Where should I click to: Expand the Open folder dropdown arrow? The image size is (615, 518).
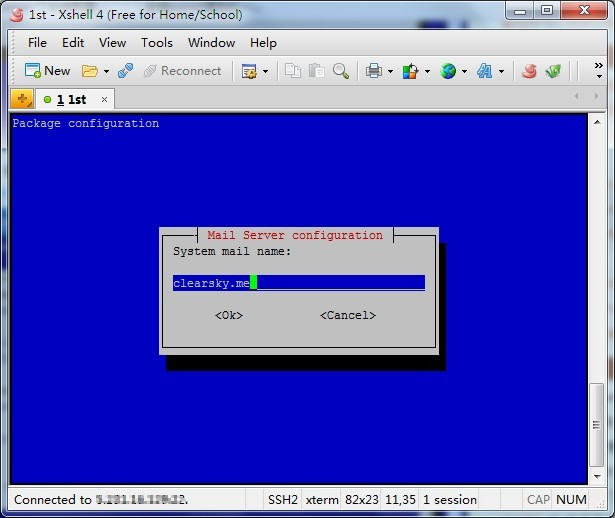pyautogui.click(x=106, y=71)
